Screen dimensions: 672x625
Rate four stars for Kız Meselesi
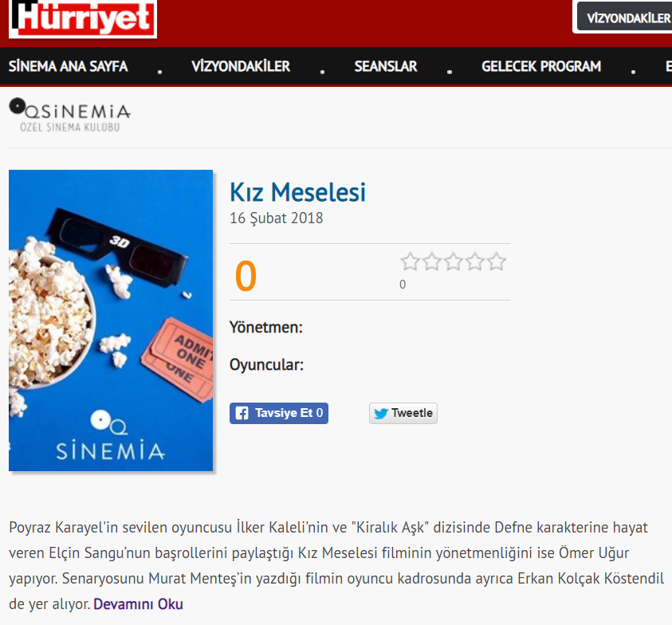[475, 261]
